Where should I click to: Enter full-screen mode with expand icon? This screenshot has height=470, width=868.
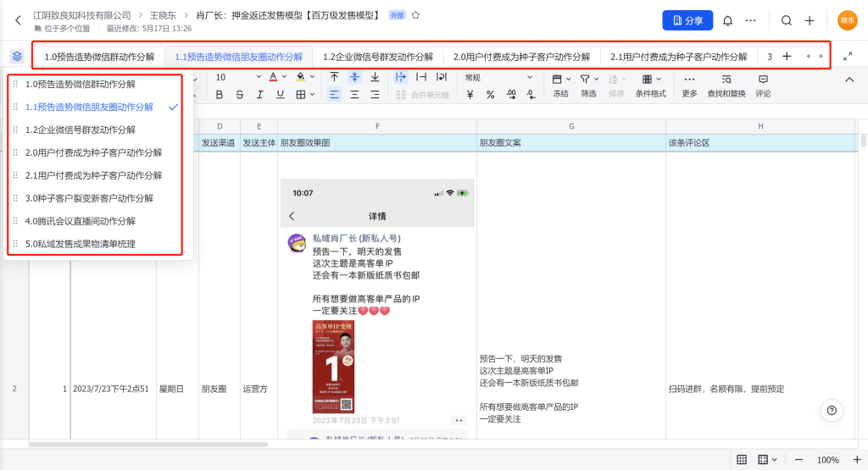coord(848,57)
